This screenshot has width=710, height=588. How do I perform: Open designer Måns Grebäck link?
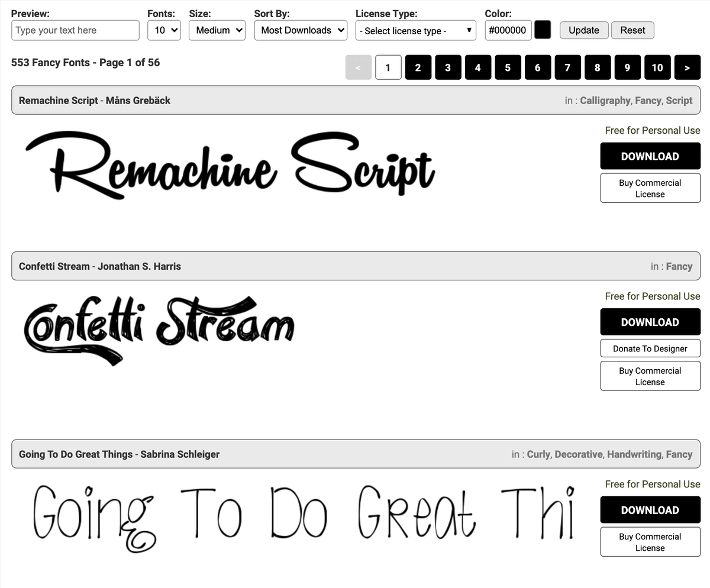[138, 101]
